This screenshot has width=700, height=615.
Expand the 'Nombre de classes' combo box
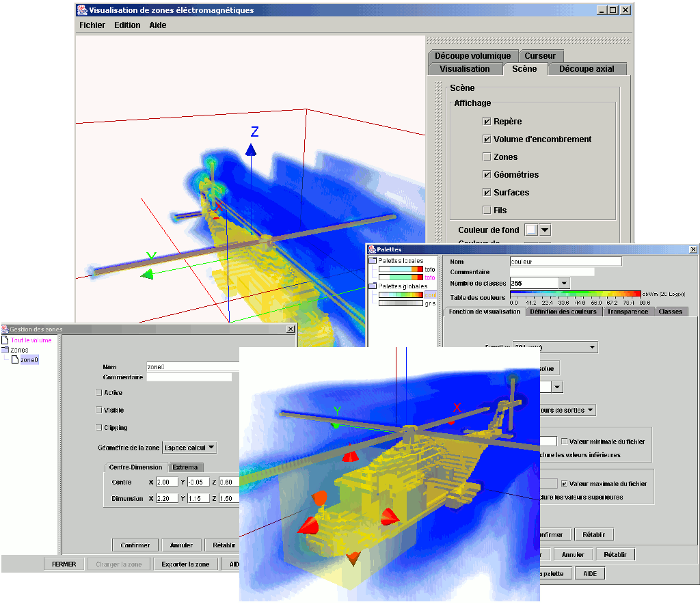564,283
